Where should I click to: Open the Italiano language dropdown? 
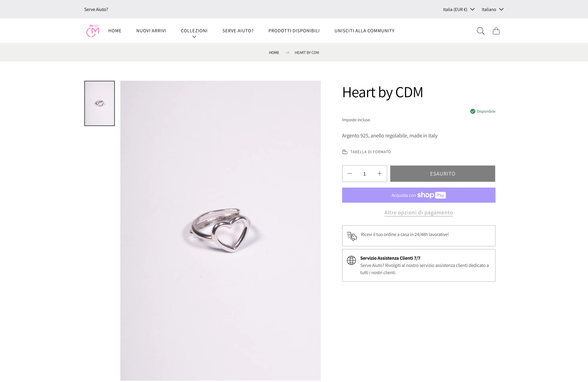[492, 9]
